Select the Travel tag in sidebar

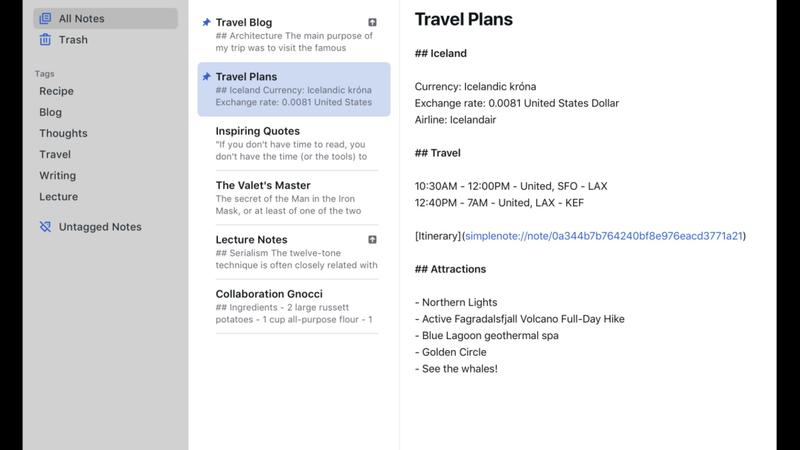coord(55,154)
